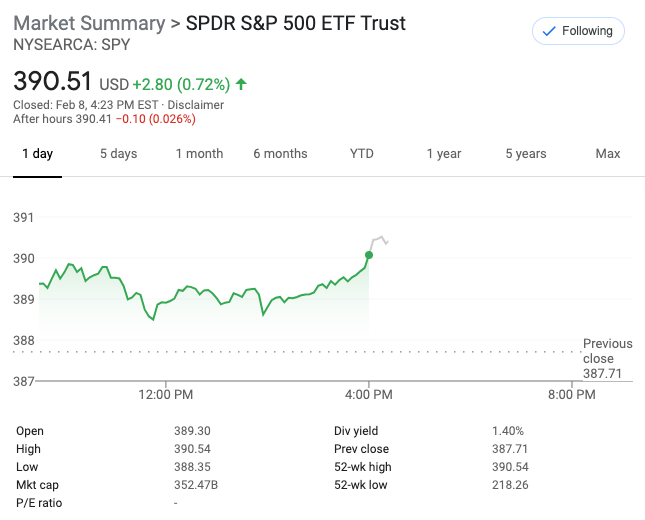The image size is (645, 520).
Task: Open the 5 years chart
Action: pos(525,154)
